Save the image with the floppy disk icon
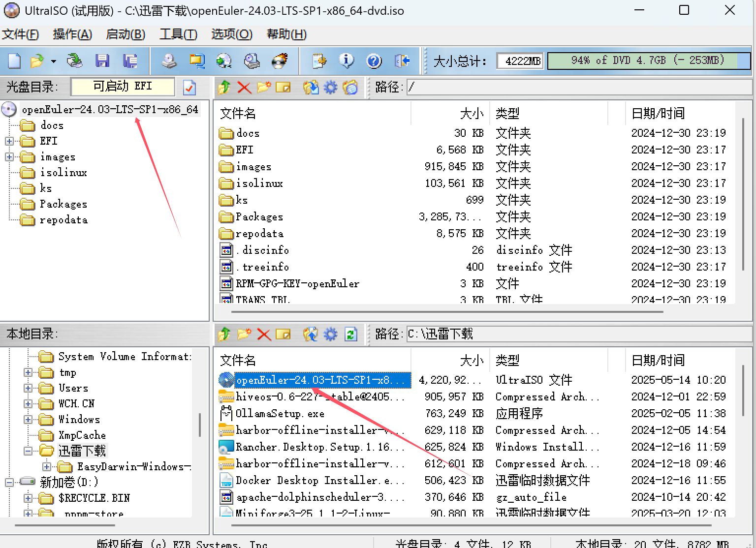 click(x=102, y=61)
